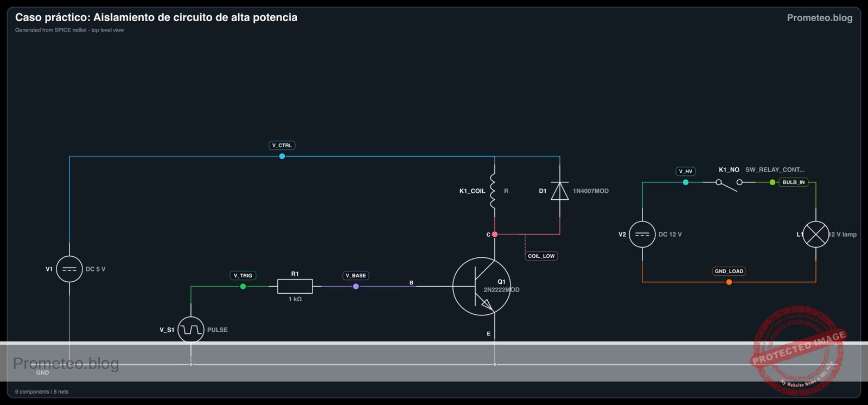Select the L1 lamp symbol
This screenshot has height=405, width=868.
(x=816, y=235)
